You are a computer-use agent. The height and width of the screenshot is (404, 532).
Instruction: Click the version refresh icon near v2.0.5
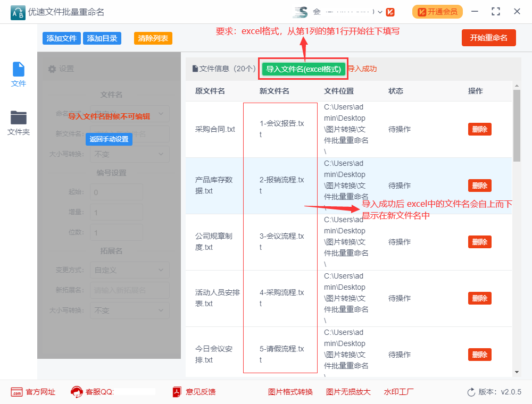point(471,392)
